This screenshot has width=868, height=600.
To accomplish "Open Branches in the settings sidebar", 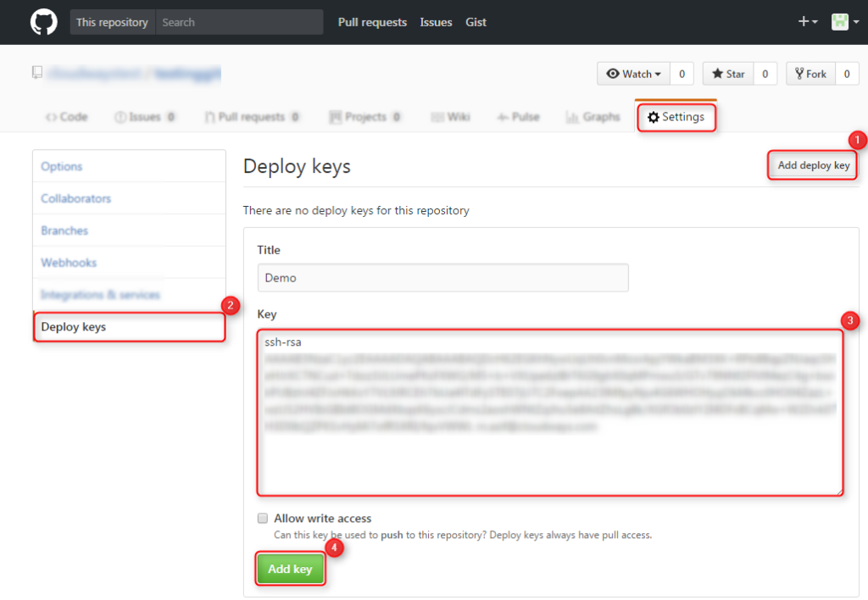I will pyautogui.click(x=129, y=231).
